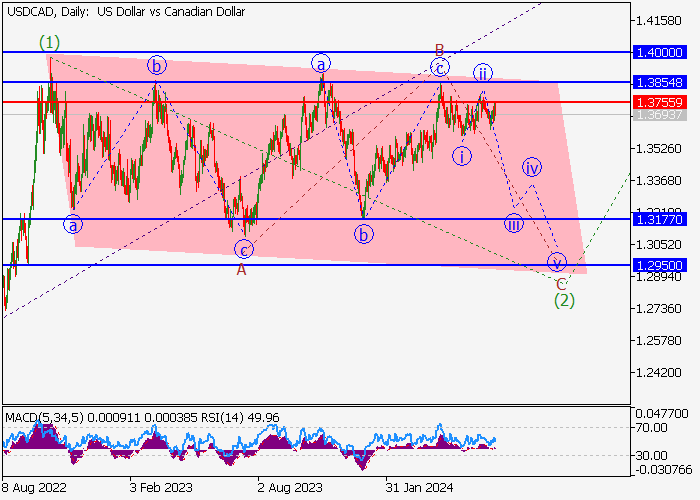700x500 pixels.
Task: Select the circled ii wave label
Action: click(483, 73)
